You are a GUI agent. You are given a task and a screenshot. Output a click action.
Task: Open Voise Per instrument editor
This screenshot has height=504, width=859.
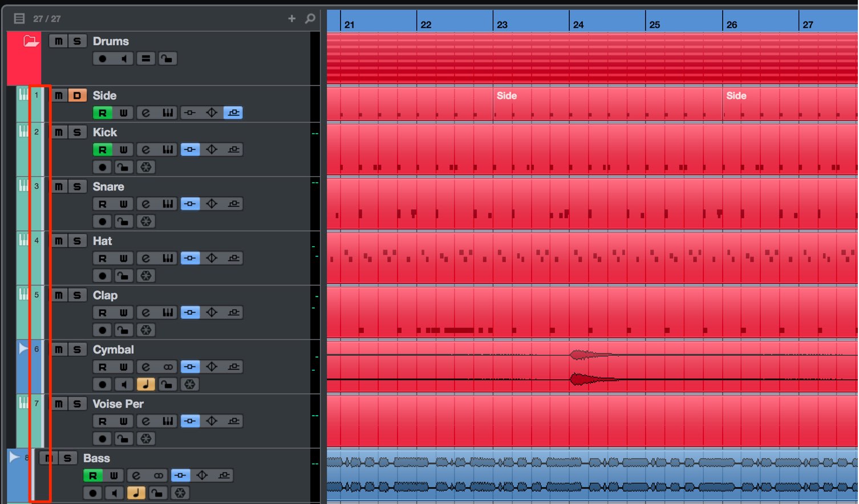tap(167, 421)
